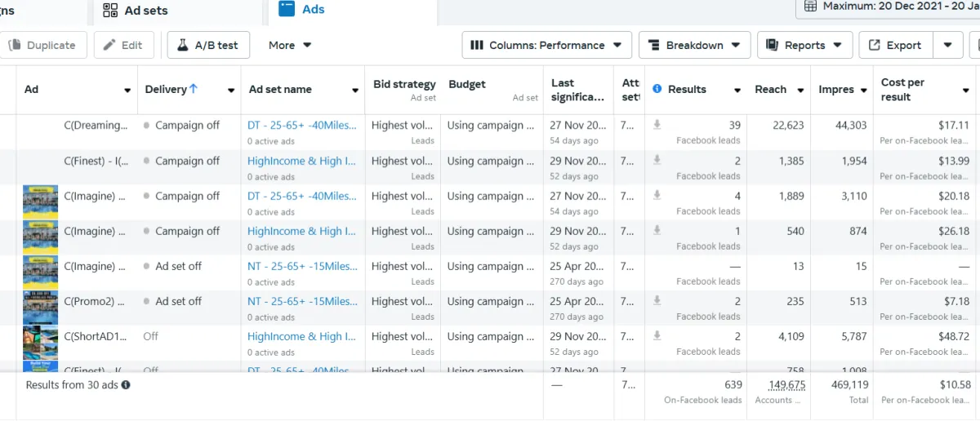Image resolution: width=980 pixels, height=421 pixels.
Task: Click the Last significant edit column header
Action: (x=578, y=90)
